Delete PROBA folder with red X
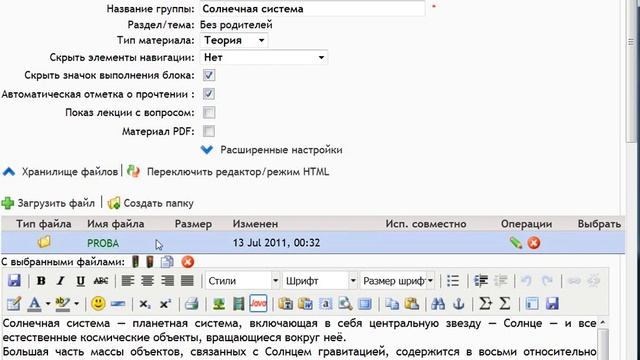This screenshot has height=360, width=640. 534,243
